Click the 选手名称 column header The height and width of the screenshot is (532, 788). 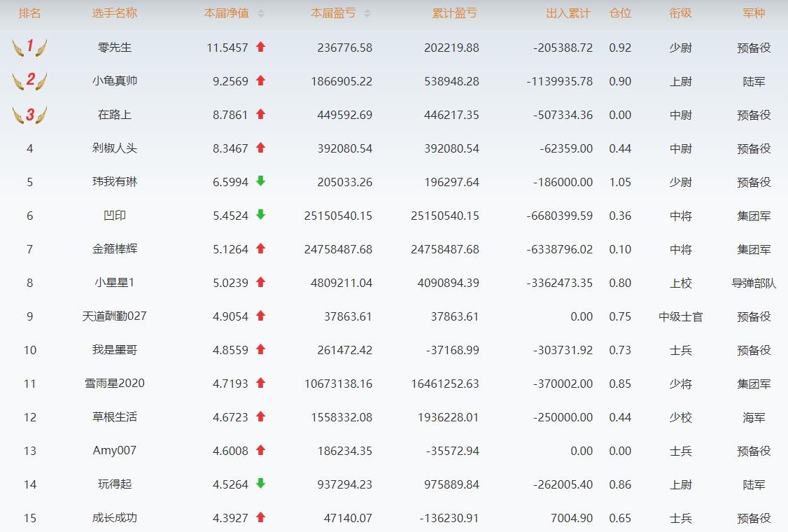pyautogui.click(x=115, y=13)
